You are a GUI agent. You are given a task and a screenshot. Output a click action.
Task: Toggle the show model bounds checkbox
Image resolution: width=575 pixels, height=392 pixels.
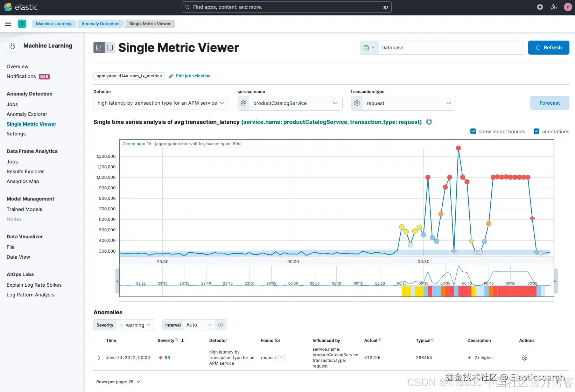473,131
